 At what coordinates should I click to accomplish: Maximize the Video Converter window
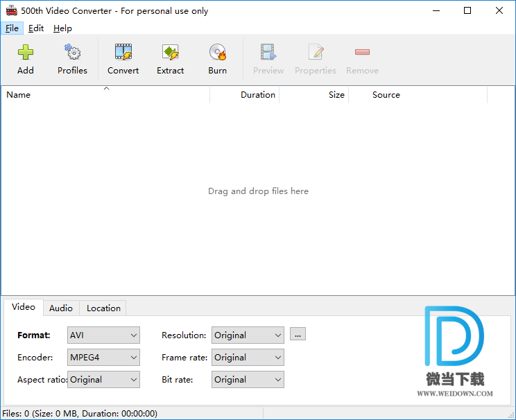point(467,11)
